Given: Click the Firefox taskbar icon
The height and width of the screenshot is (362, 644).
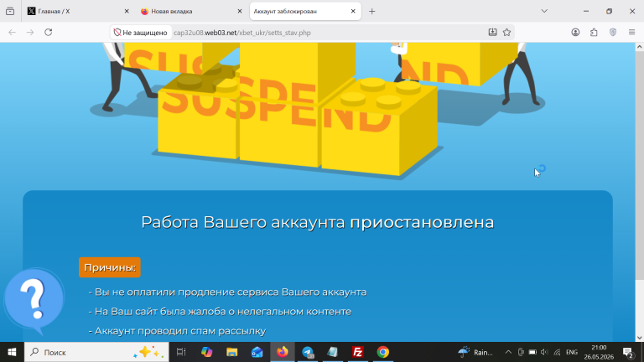Looking at the screenshot, I should pyautogui.click(x=282, y=352).
